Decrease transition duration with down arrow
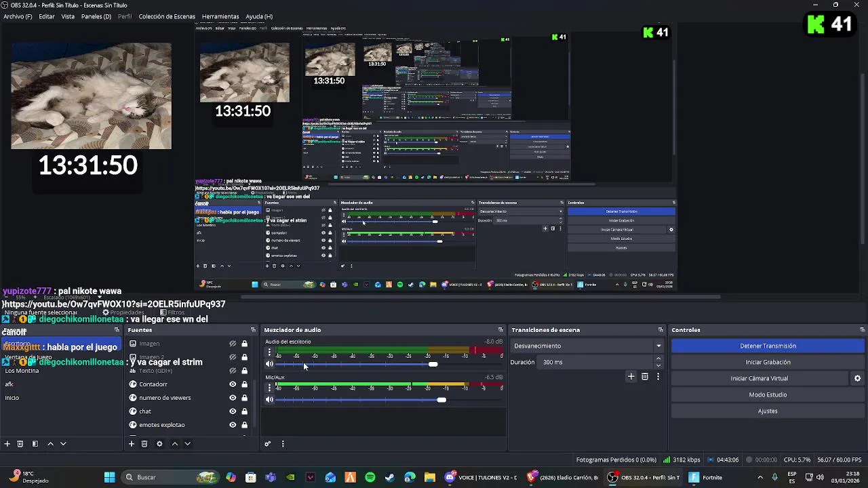868x488 pixels. 658,365
